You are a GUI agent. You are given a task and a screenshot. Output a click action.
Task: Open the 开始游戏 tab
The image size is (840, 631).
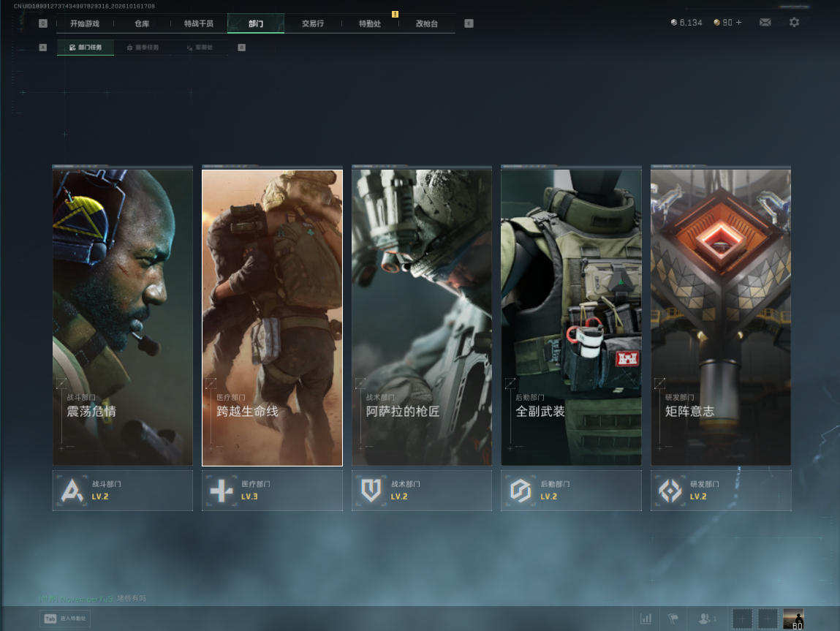tap(85, 23)
